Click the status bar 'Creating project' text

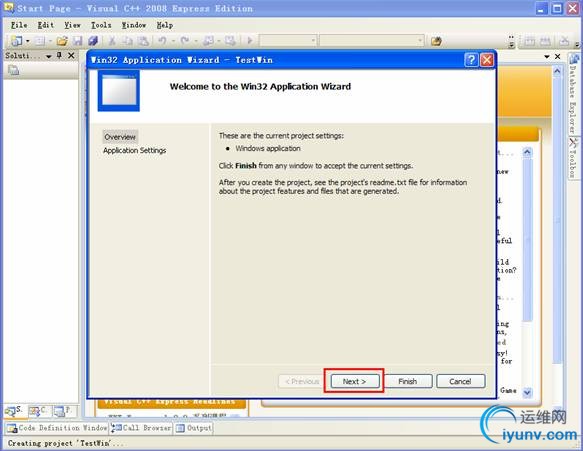point(65,443)
